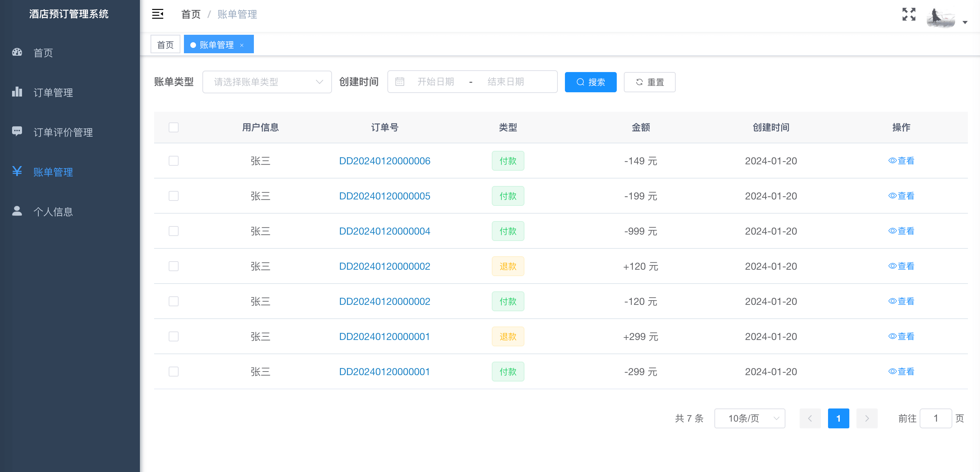The width and height of the screenshot is (980, 472).
Task: Click the 个人信息 user profile icon
Action: tap(17, 212)
